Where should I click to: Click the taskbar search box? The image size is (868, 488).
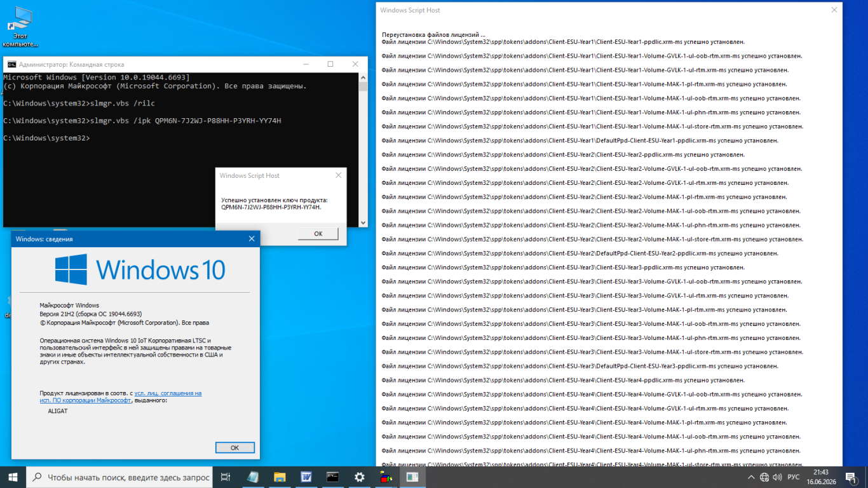click(119, 477)
